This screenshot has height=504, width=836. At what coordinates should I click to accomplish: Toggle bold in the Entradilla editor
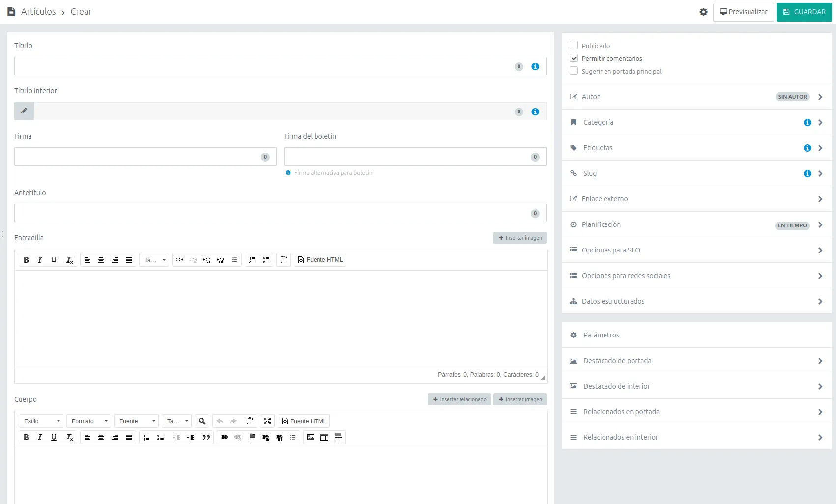26,260
